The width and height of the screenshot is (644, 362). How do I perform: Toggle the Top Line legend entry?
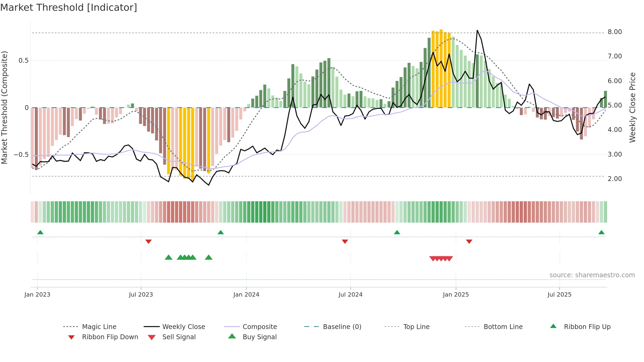click(x=407, y=327)
